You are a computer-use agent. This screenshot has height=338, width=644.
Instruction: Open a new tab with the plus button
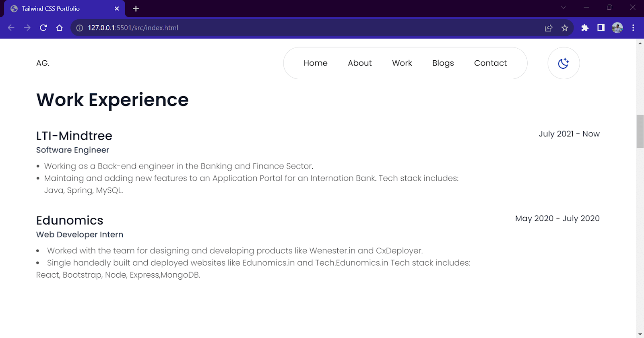click(136, 8)
